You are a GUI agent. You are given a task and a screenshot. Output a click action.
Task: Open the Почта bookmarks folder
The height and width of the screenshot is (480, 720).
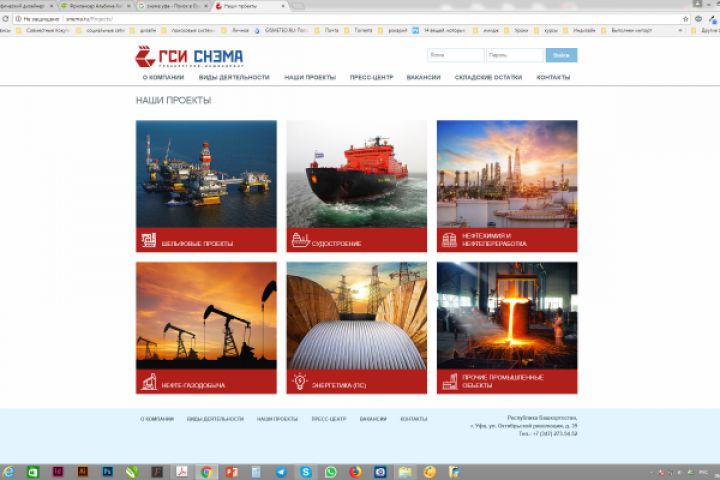tap(327, 30)
